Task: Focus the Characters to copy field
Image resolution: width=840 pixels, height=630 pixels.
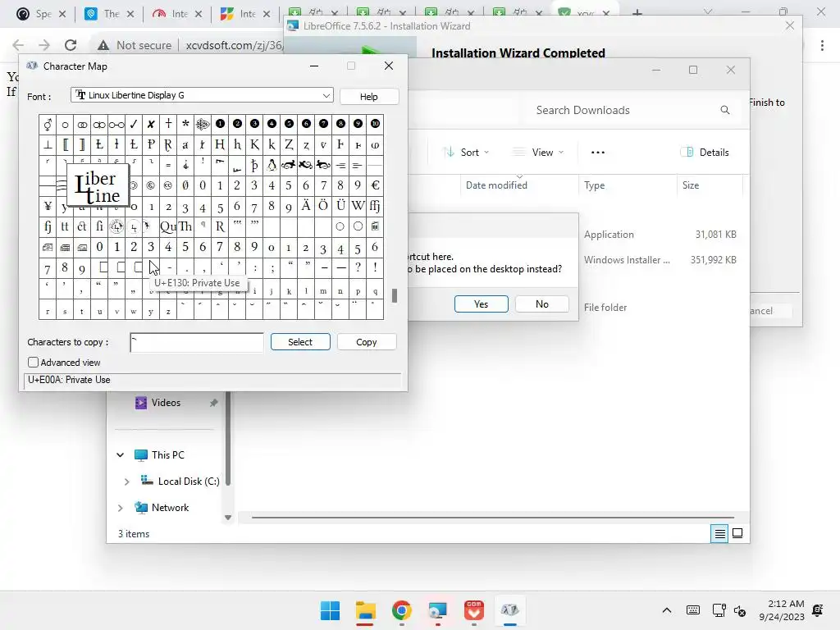Action: tap(197, 342)
